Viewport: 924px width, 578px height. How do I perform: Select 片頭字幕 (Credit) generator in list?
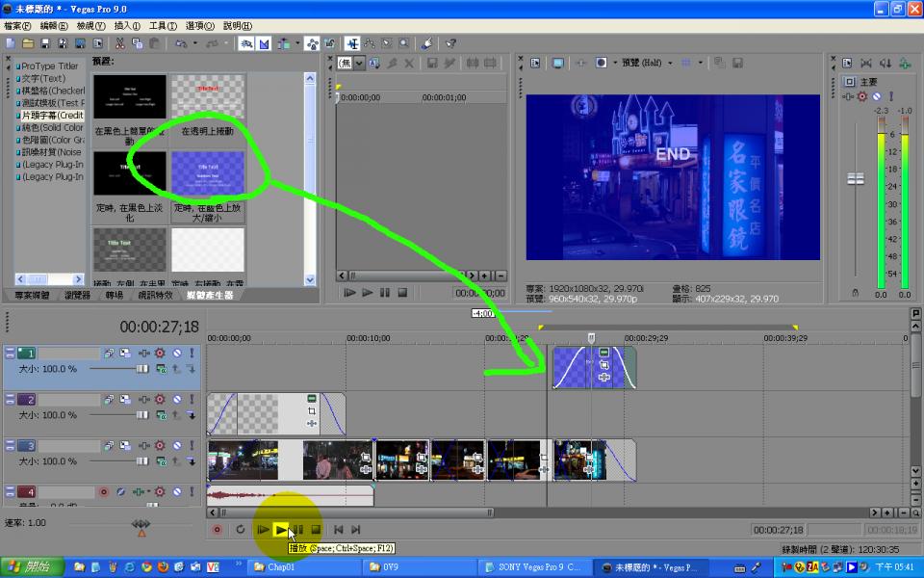coord(50,116)
